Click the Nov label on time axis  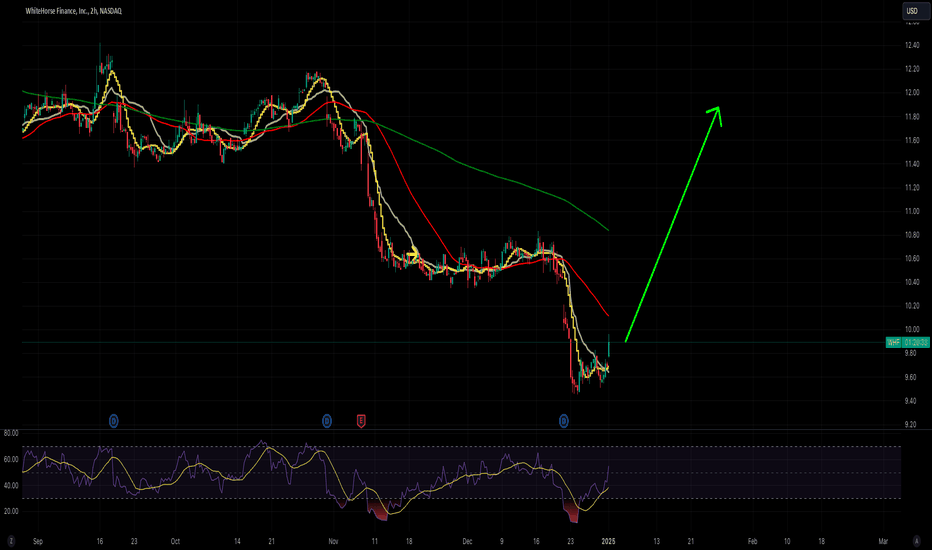(x=333, y=542)
